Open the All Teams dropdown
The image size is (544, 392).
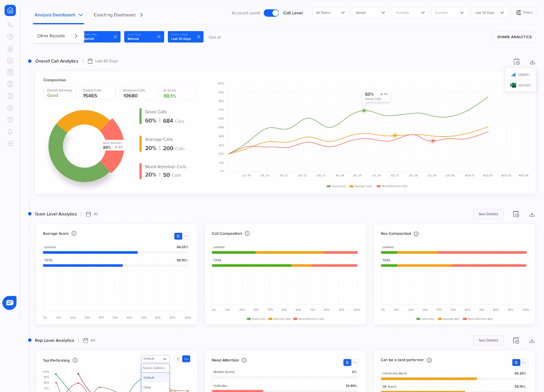(330, 13)
